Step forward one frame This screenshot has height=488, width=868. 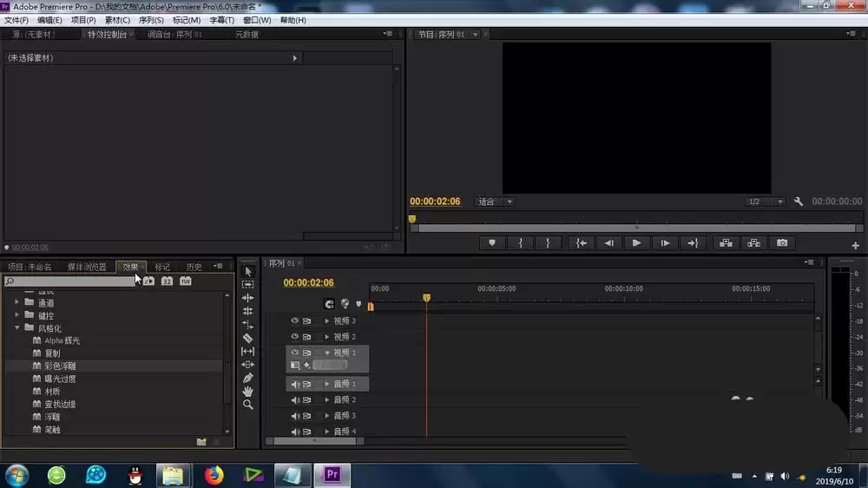click(x=665, y=242)
